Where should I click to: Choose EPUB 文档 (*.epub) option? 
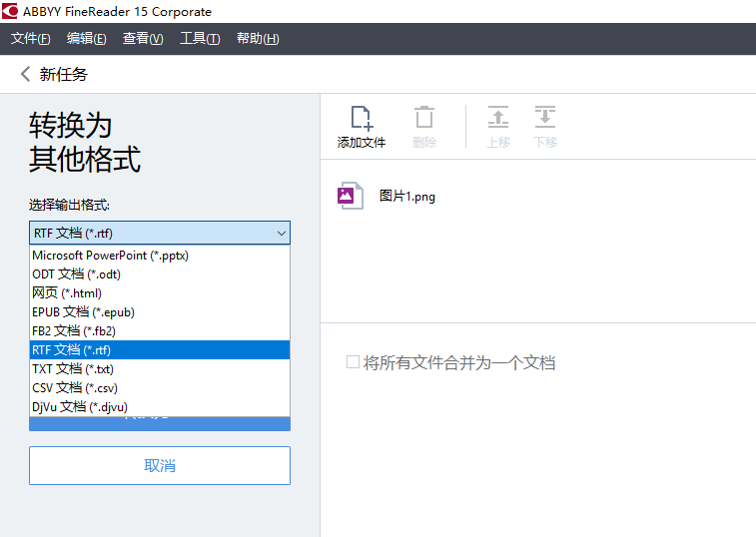click(160, 311)
